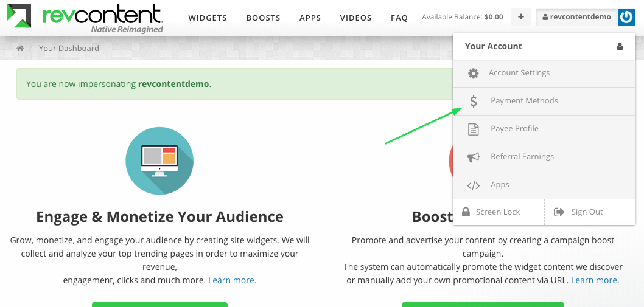Click the blue power icon button
Viewport: 644px width, 307px height.
(x=626, y=17)
